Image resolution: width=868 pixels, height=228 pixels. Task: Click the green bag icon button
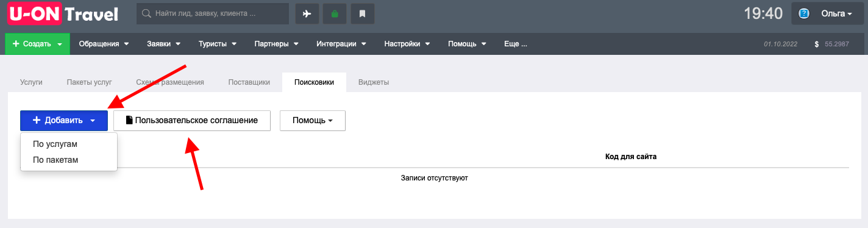(x=335, y=13)
